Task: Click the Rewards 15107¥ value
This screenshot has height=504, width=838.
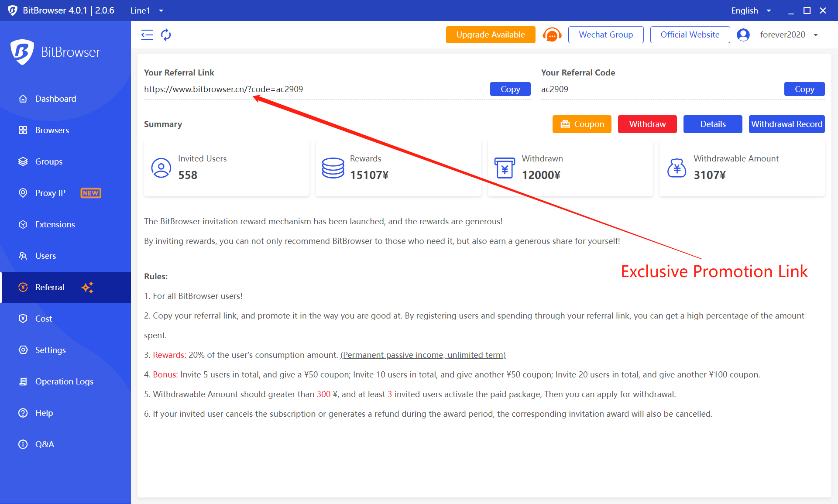Action: pos(369,175)
